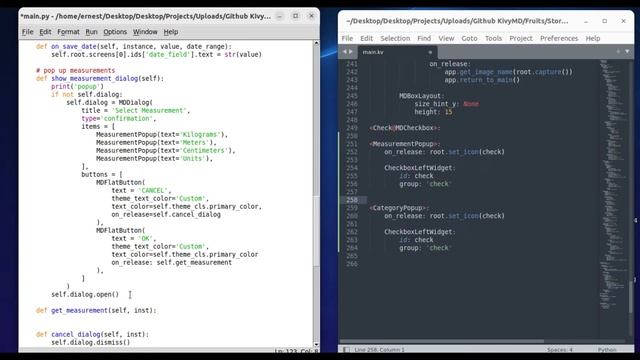This screenshot has height=360, width=640.
Task: Click MeasurementPopup(text='Kilograms') line
Action: pos(162,134)
